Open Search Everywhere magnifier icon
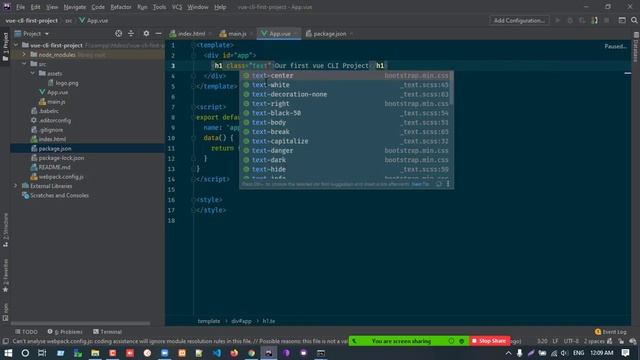 click(634, 20)
